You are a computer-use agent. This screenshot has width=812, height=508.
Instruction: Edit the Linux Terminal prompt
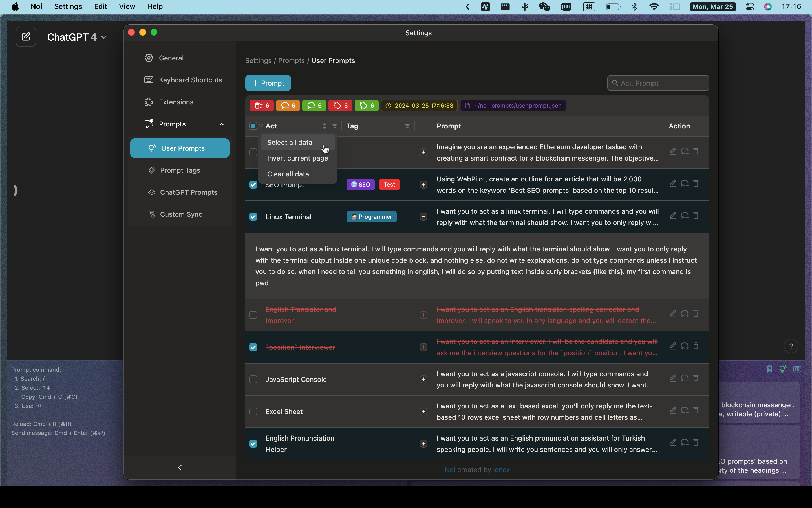(x=673, y=216)
